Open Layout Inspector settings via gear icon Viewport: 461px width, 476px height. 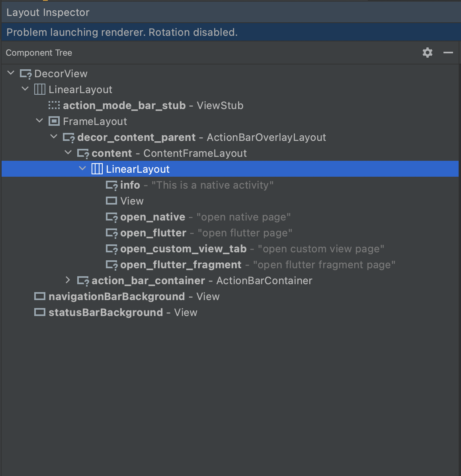point(427,53)
